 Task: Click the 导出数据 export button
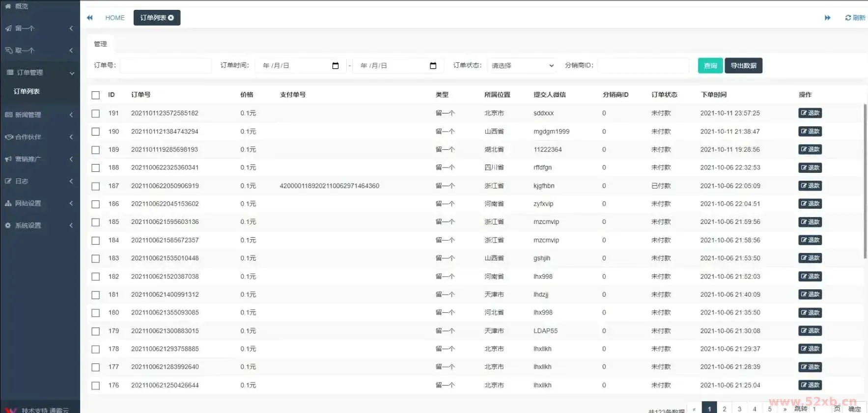tap(743, 66)
